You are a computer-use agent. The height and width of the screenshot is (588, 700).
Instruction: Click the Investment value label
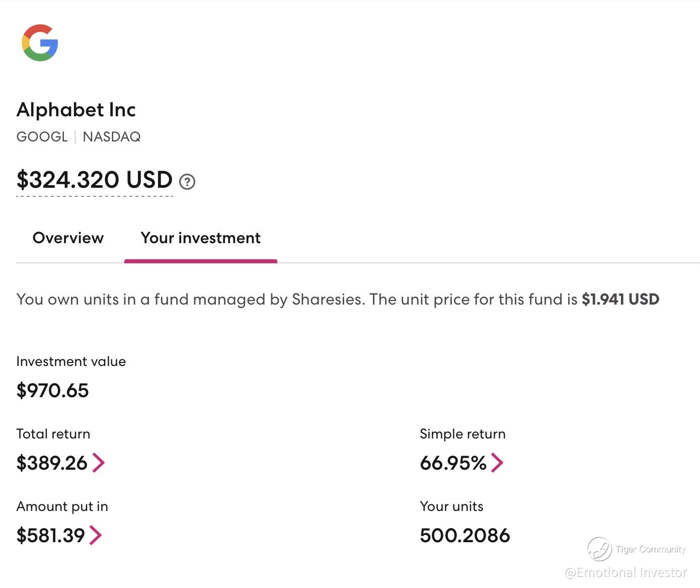pyautogui.click(x=71, y=361)
